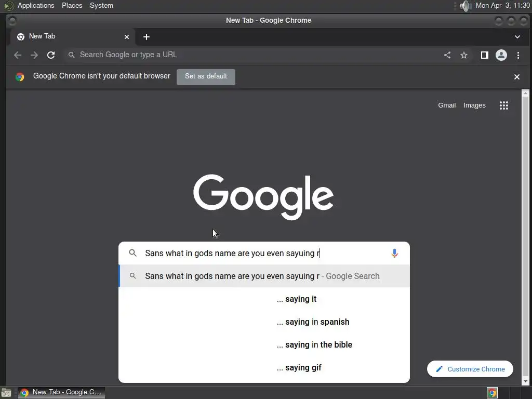This screenshot has height=399, width=532.
Task: Reload the current page
Action: (51, 55)
